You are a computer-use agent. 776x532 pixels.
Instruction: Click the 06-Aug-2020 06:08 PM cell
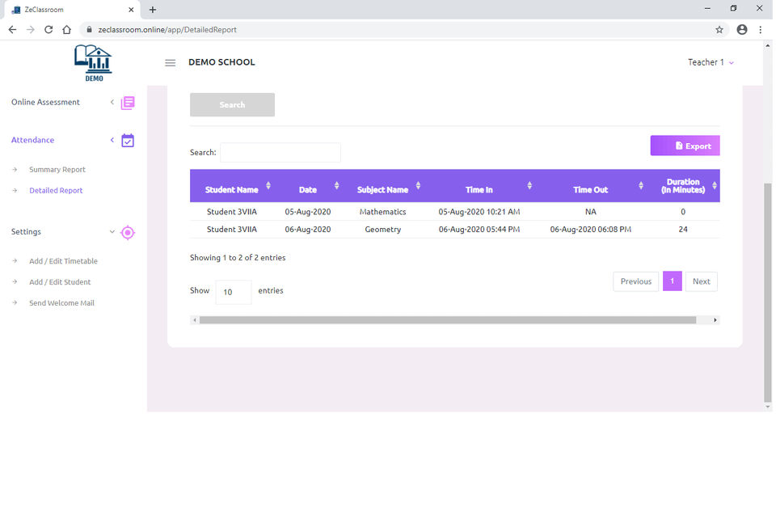[590, 230]
